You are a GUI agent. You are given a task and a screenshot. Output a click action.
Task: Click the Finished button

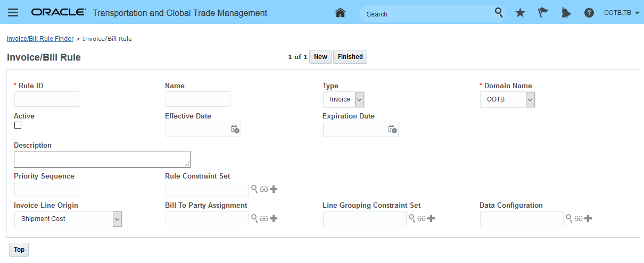(x=350, y=57)
